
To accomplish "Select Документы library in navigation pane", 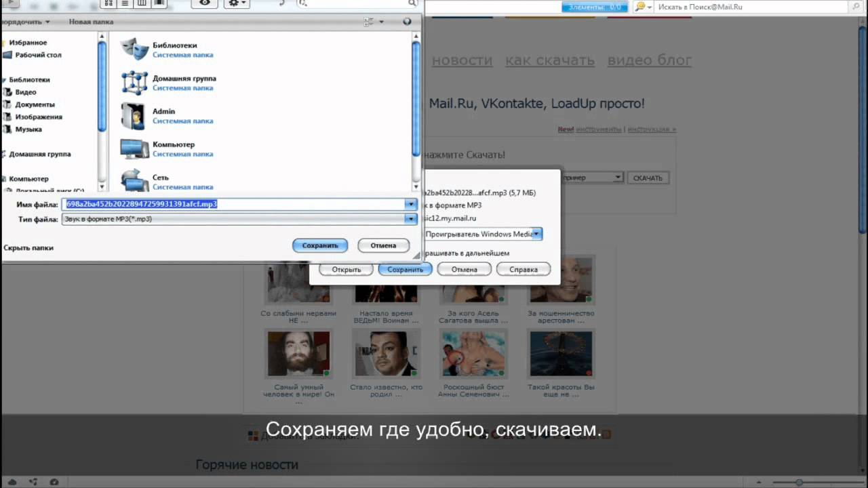I will tap(35, 104).
